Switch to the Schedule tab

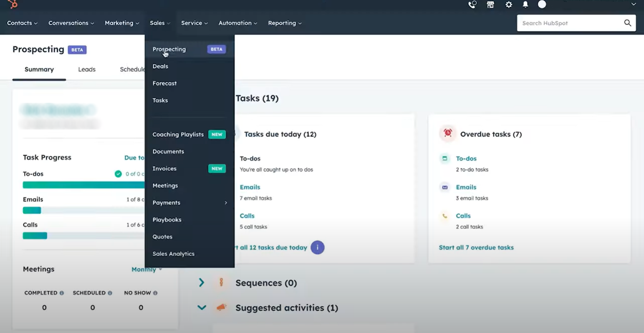pyautogui.click(x=132, y=69)
